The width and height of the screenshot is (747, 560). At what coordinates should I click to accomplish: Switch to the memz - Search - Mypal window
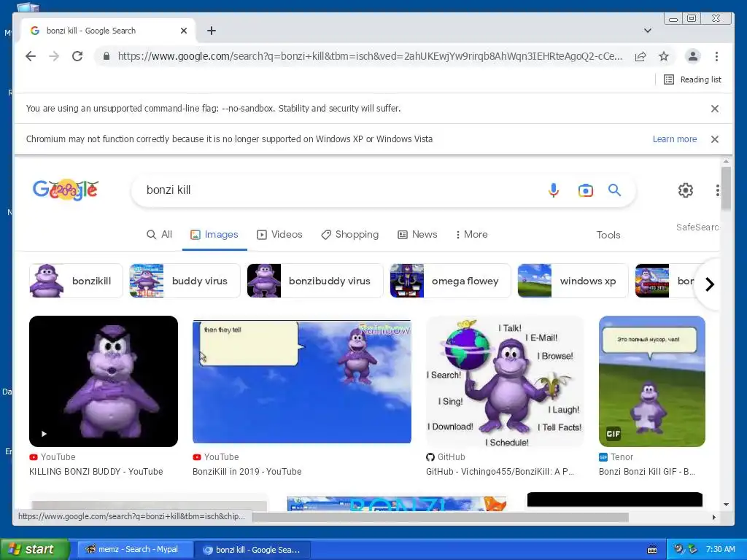[x=134, y=550]
